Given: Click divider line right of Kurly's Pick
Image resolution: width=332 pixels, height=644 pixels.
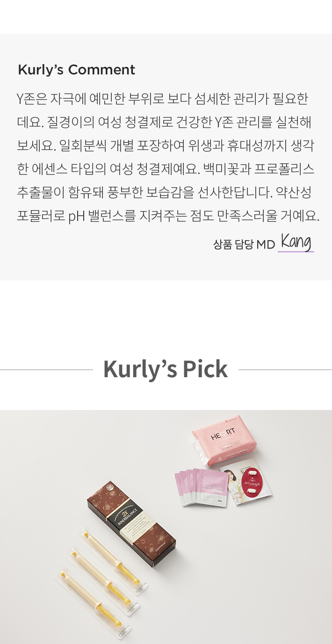Looking at the screenshot, I should pos(285,370).
